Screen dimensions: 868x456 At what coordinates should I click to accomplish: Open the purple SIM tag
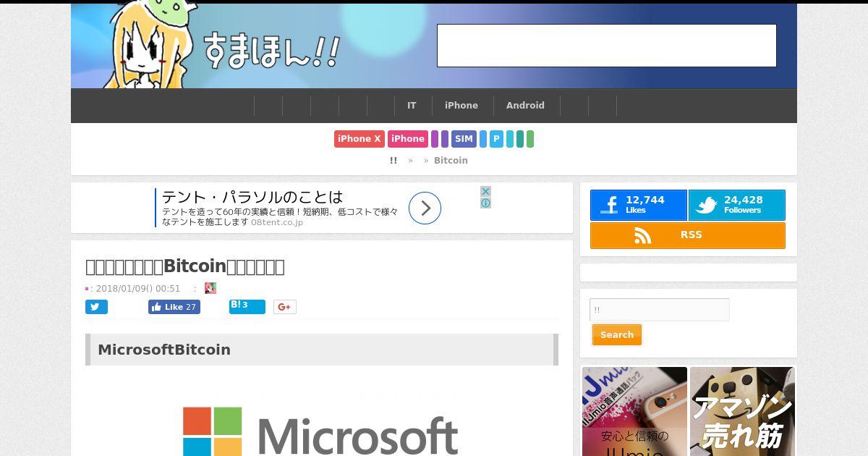[x=464, y=139]
